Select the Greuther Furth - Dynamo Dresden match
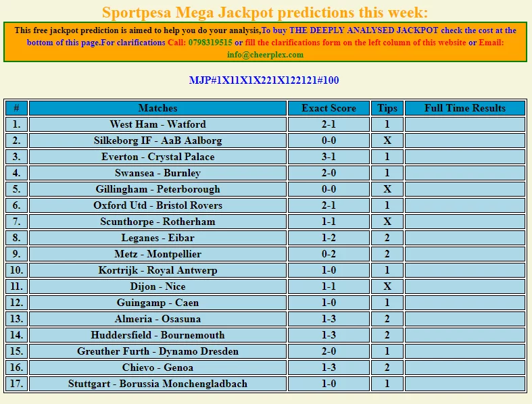Screen dimensions: 532x404 pos(158,351)
